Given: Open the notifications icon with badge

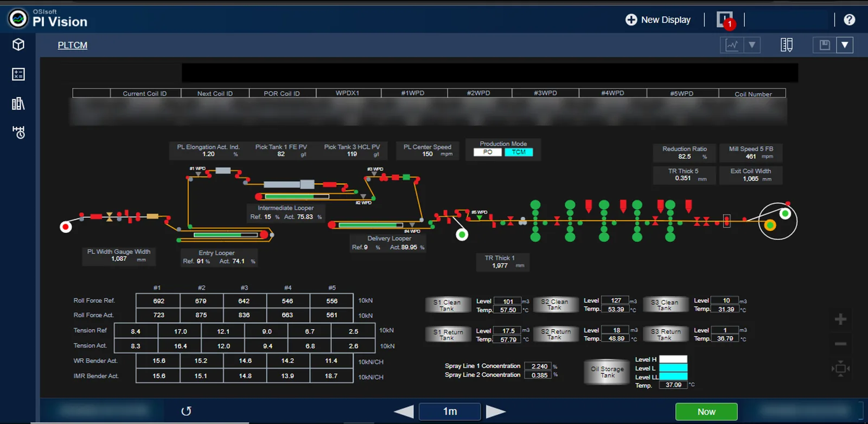Looking at the screenshot, I should [x=725, y=20].
